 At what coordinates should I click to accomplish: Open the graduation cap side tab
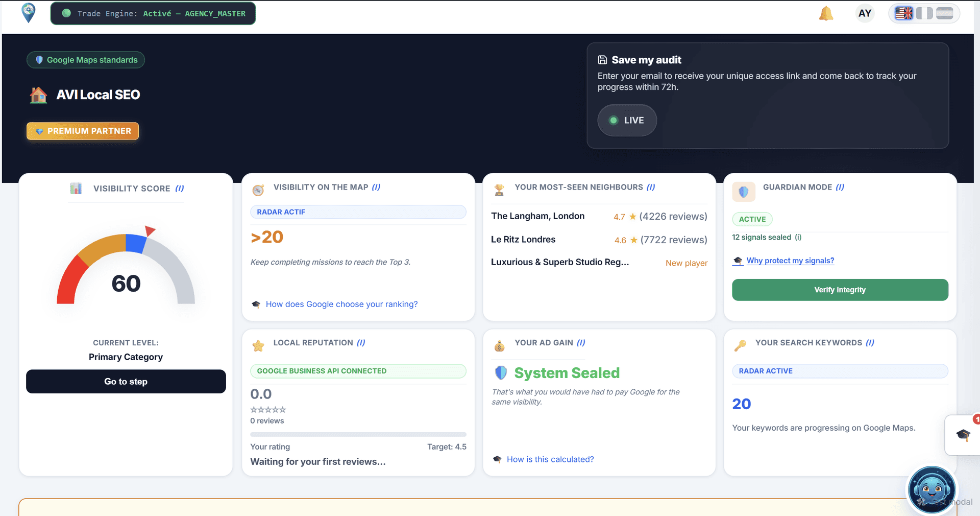pyautogui.click(x=963, y=435)
